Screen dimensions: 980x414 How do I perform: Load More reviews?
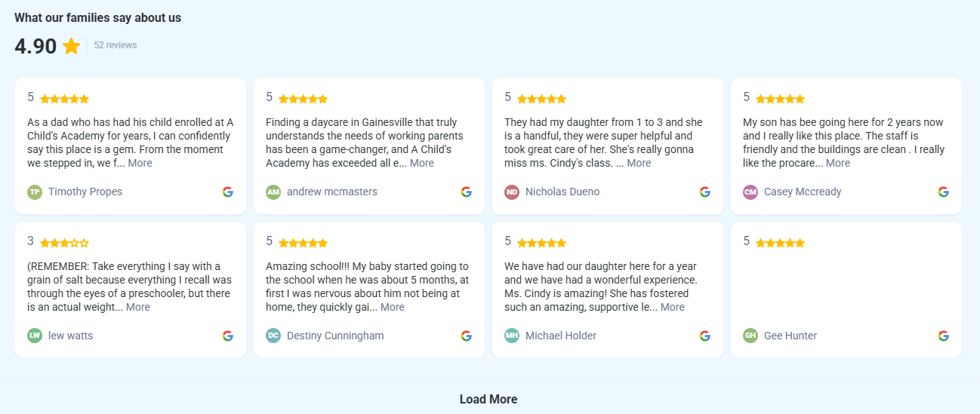(x=488, y=400)
